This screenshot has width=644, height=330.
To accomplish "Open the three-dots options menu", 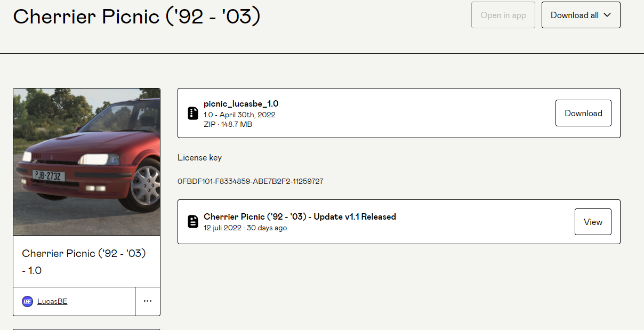I will pos(148,301).
